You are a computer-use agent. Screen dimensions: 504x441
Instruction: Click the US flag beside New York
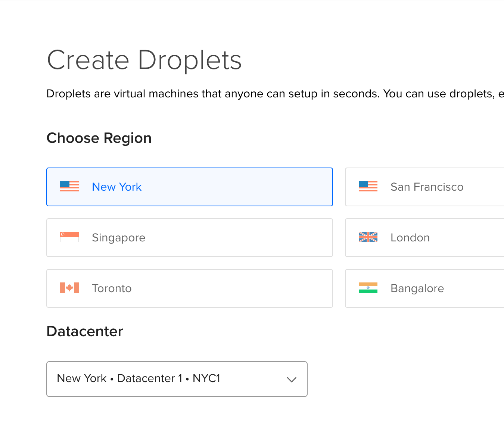click(69, 186)
